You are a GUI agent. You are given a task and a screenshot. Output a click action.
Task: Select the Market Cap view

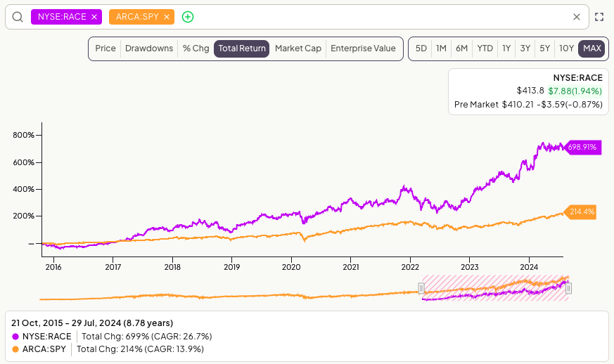coord(298,48)
